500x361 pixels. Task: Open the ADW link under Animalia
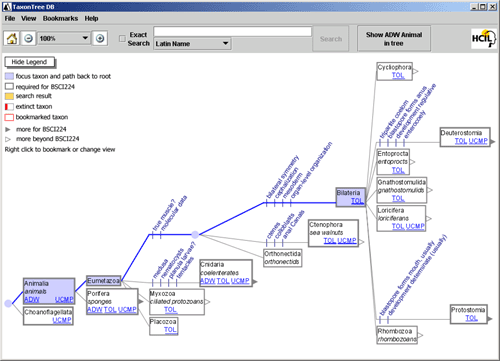click(x=32, y=300)
